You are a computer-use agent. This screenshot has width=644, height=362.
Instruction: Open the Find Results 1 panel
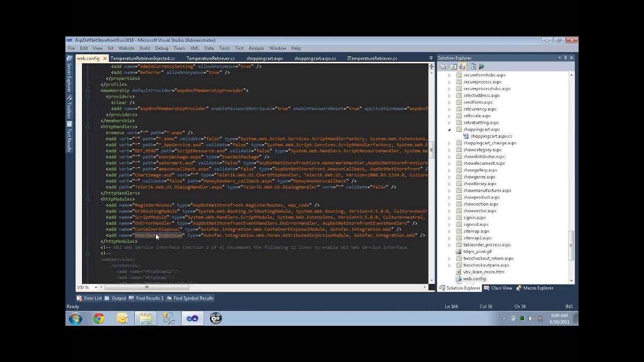coord(146,298)
